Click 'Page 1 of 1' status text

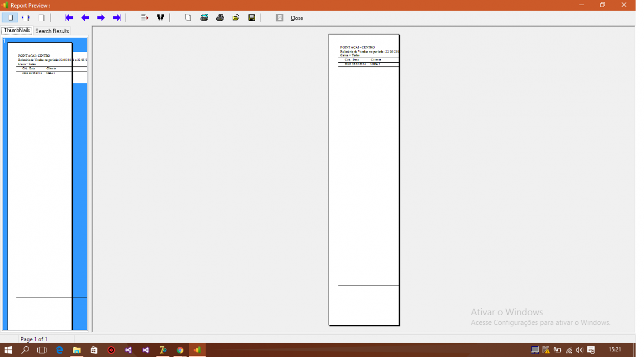(x=34, y=339)
